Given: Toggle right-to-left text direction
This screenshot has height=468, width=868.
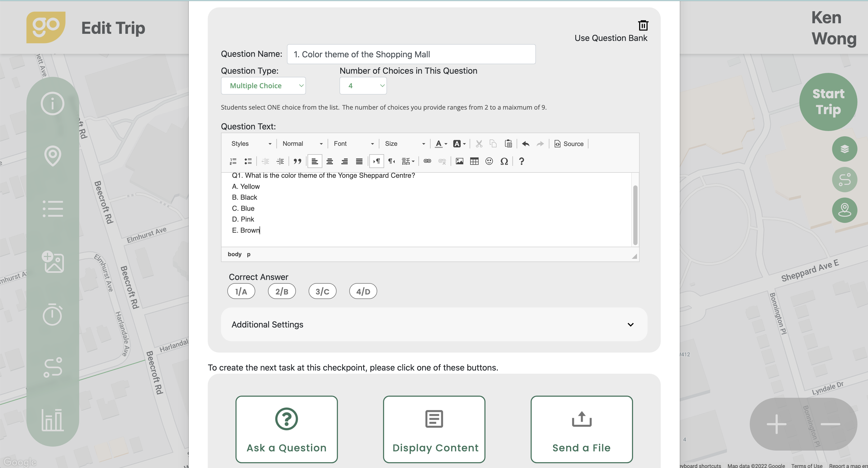Looking at the screenshot, I should coord(391,161).
